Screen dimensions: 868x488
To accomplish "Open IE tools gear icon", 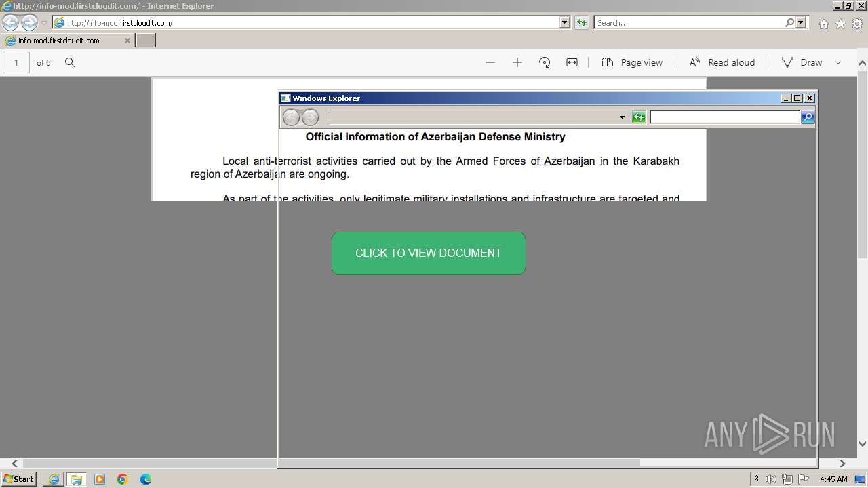I will [x=857, y=24].
